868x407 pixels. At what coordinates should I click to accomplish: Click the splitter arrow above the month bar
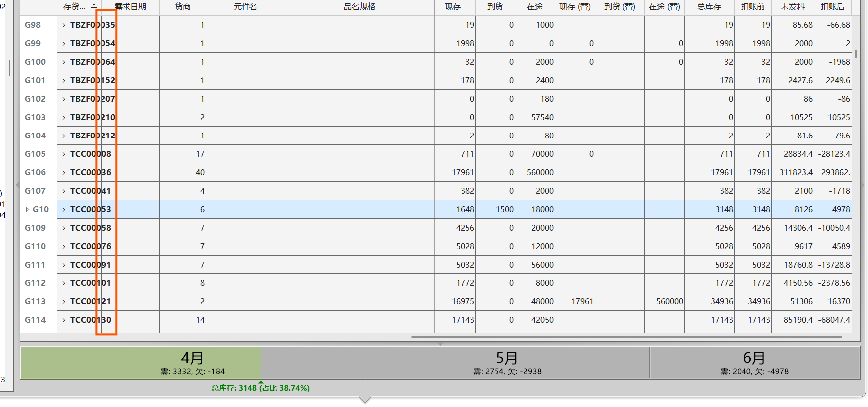(440, 343)
